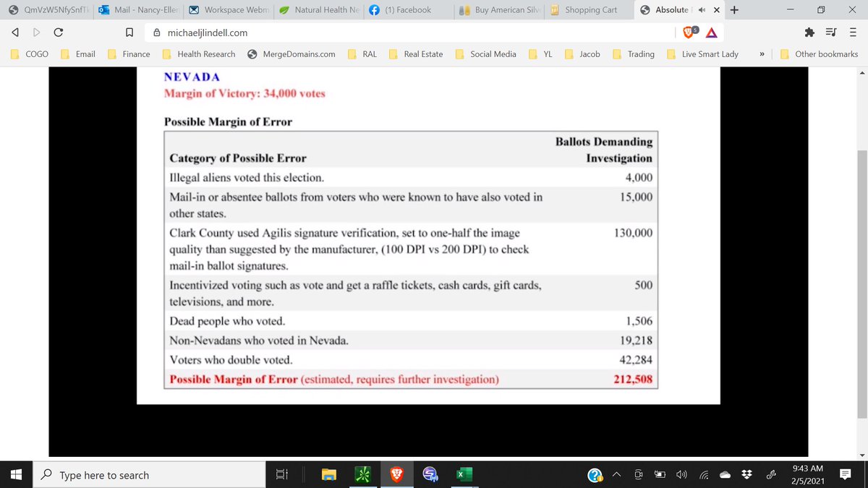This screenshot has height=488, width=868.
Task: Open the Brave main hamburger menu
Action: click(x=853, y=33)
